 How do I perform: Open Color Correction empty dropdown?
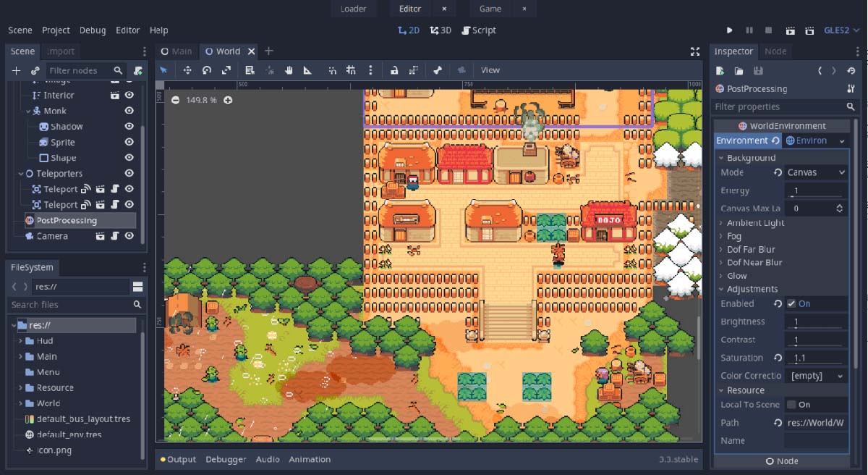pos(816,376)
